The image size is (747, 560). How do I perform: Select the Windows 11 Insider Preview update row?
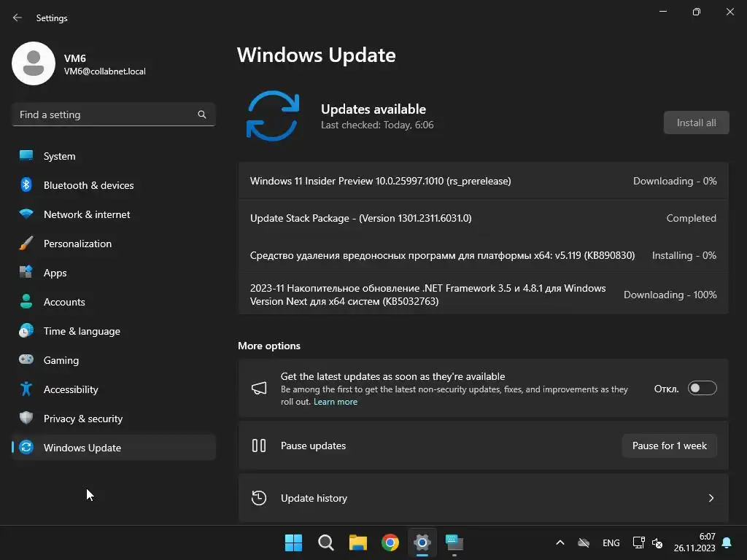click(x=483, y=181)
